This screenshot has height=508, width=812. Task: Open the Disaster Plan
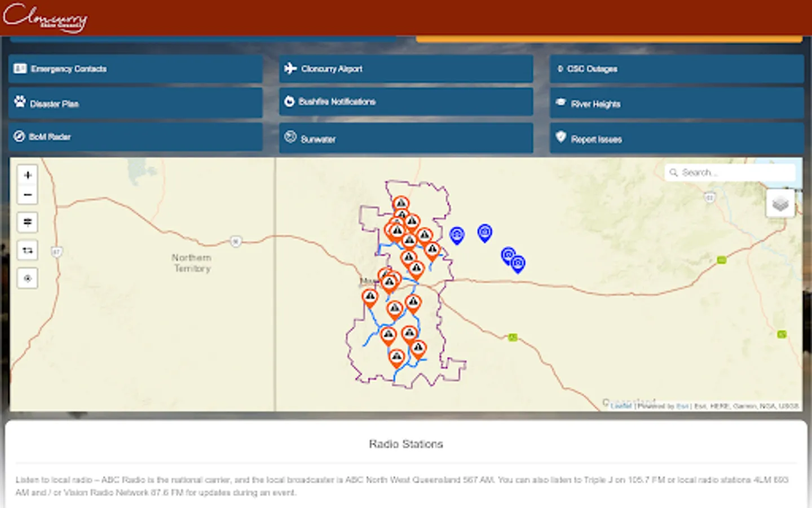click(135, 103)
